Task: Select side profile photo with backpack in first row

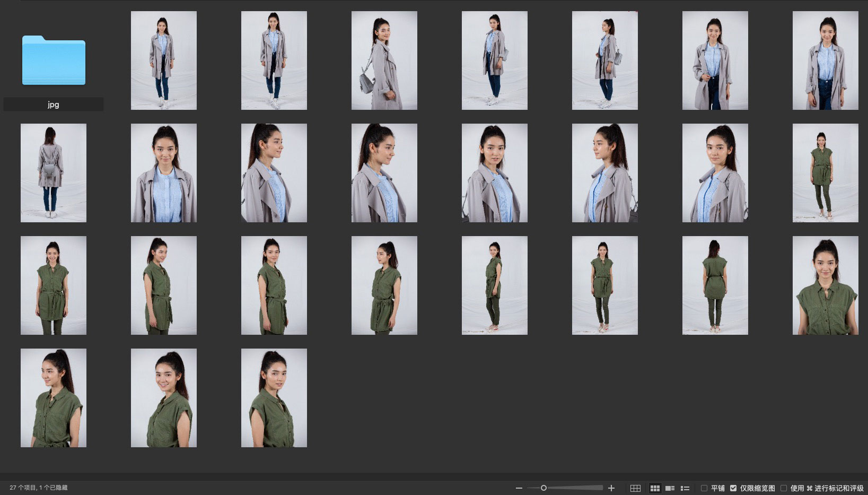Action: [x=384, y=60]
